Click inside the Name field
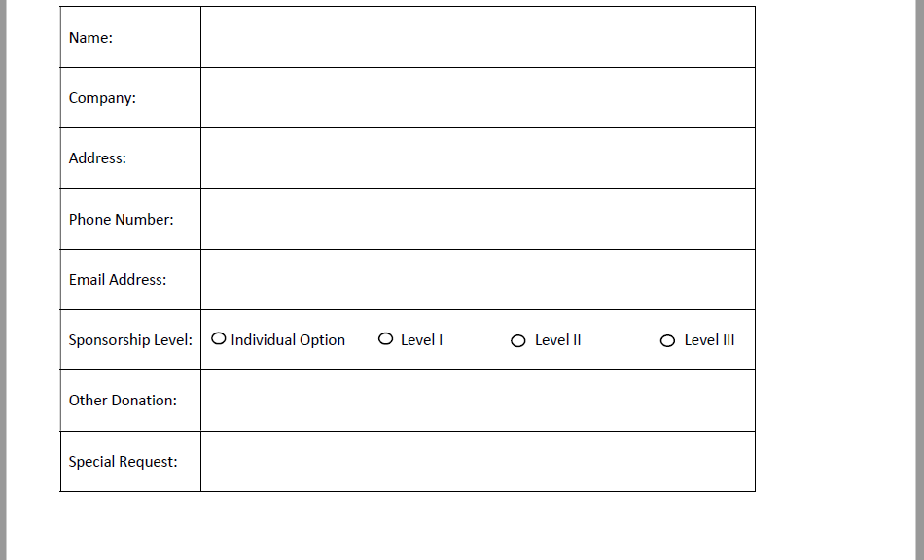 point(478,37)
